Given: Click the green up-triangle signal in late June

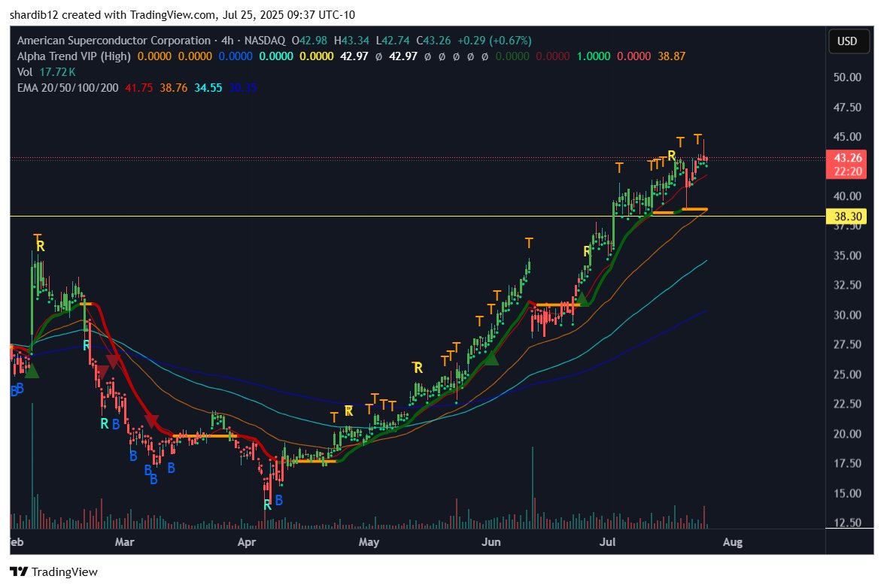Looking at the screenshot, I should [582, 299].
